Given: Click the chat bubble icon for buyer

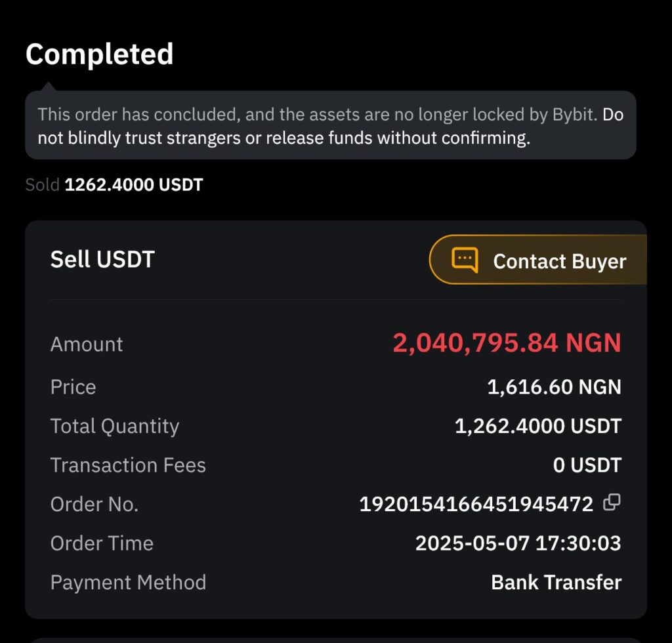Looking at the screenshot, I should pos(465,260).
